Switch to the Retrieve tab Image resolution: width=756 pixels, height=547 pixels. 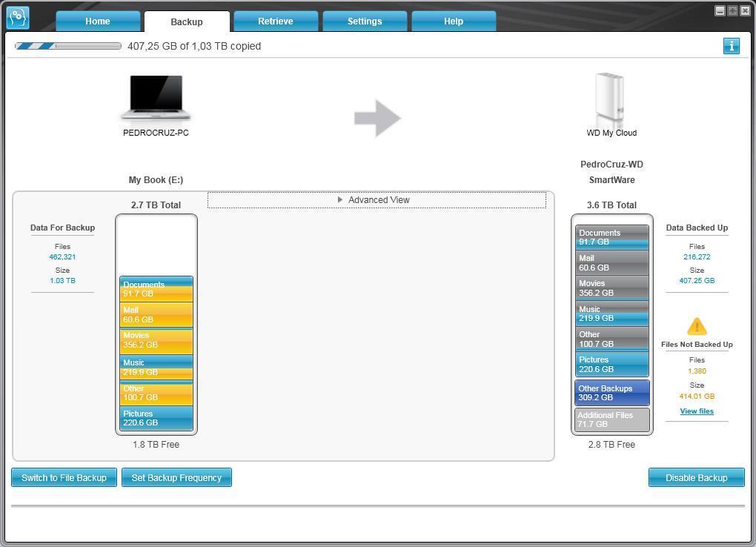tap(276, 21)
